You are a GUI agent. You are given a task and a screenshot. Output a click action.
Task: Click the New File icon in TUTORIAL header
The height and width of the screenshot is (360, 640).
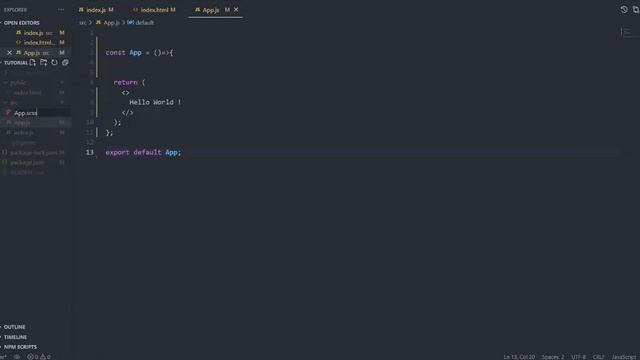tap(33, 62)
